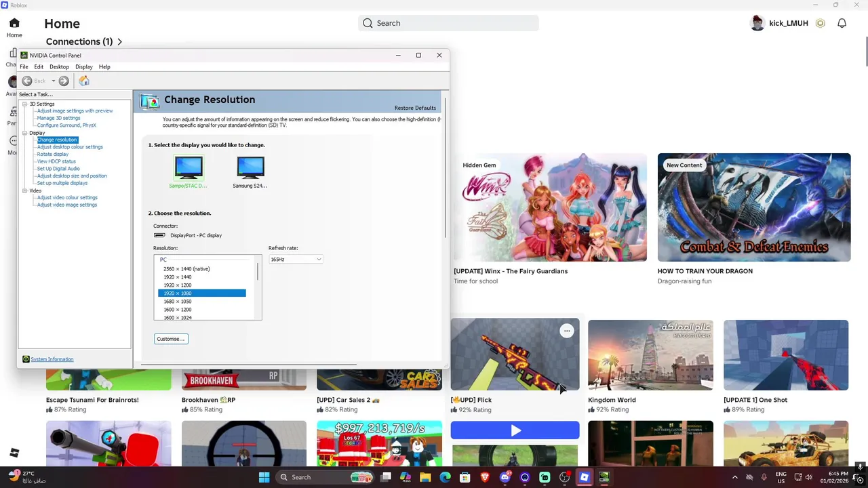Open three-dot menu on Flick game card
This screenshot has height=488, width=868.
tap(566, 331)
